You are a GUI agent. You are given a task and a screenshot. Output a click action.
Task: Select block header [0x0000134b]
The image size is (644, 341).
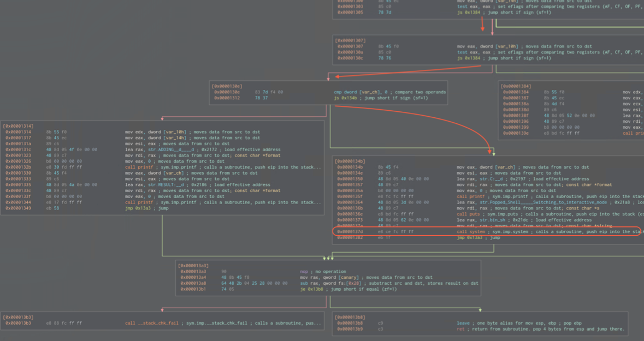tap(351, 161)
